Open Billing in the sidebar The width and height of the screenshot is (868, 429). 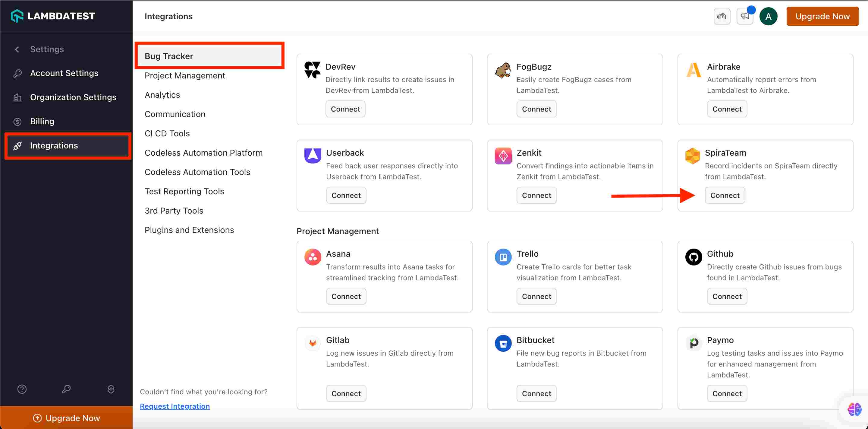coord(42,121)
